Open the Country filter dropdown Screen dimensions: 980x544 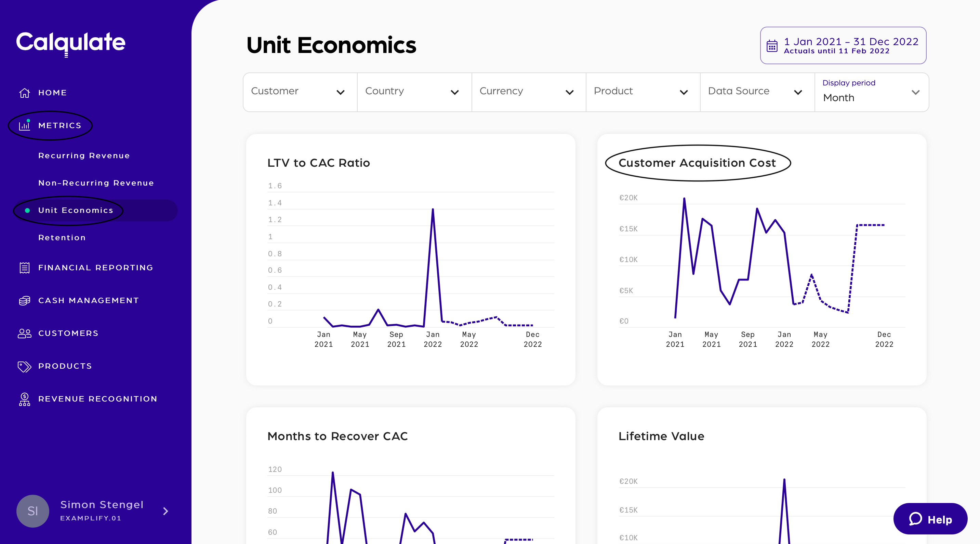(414, 92)
